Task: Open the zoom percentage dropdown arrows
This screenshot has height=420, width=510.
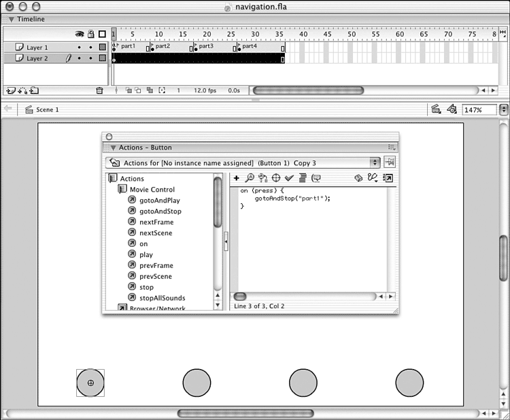Action: point(503,110)
